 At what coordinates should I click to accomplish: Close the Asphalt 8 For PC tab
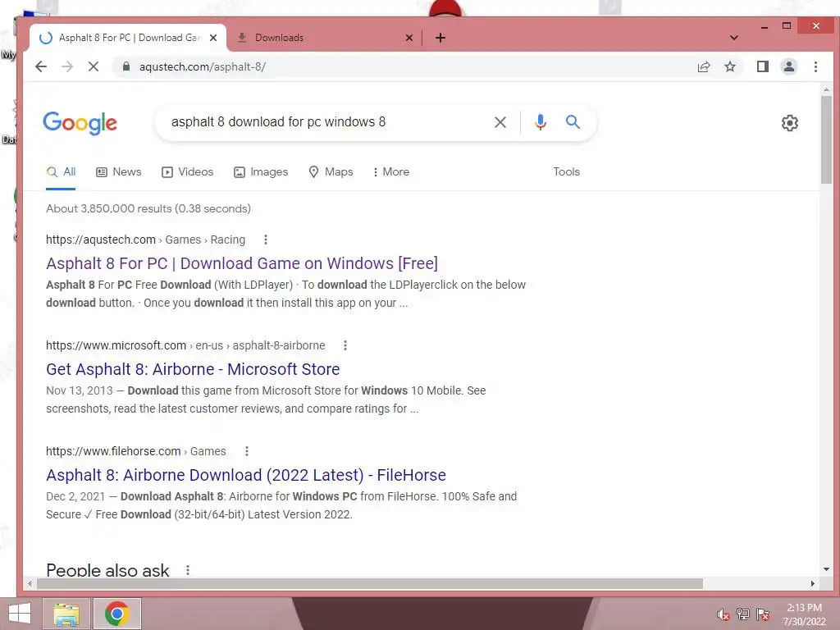(x=213, y=38)
